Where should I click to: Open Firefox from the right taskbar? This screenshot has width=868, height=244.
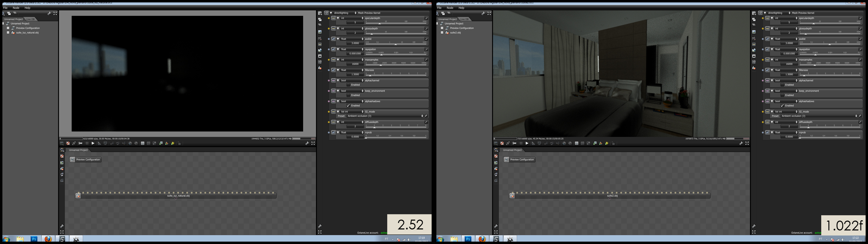pos(482,239)
